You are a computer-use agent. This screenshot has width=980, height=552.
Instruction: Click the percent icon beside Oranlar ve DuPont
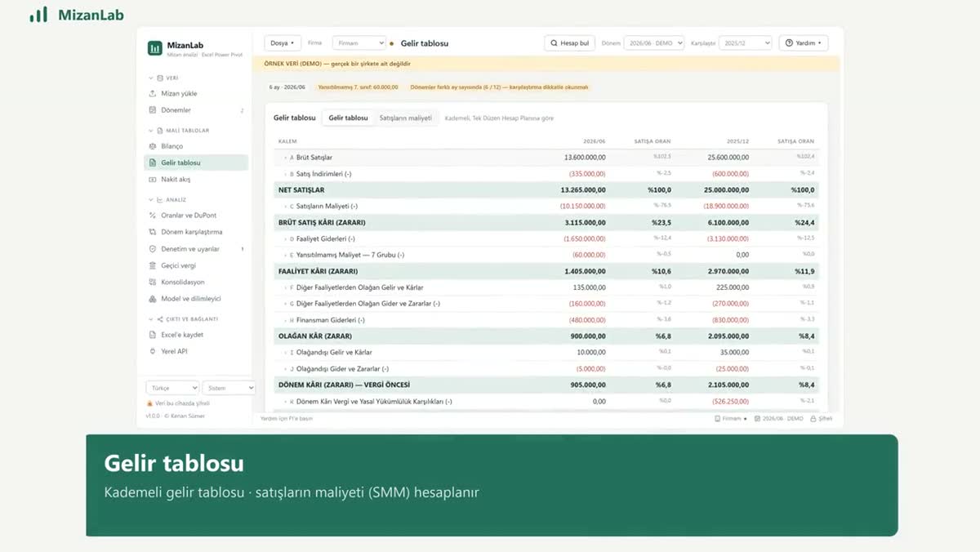(x=153, y=216)
